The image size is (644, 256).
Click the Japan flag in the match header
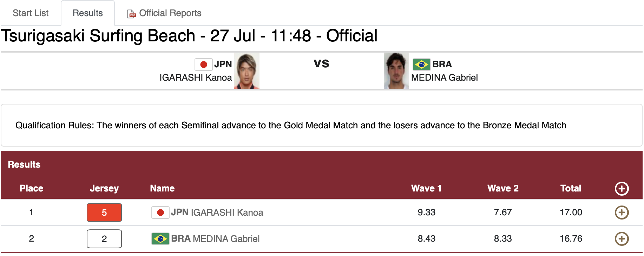click(x=203, y=65)
